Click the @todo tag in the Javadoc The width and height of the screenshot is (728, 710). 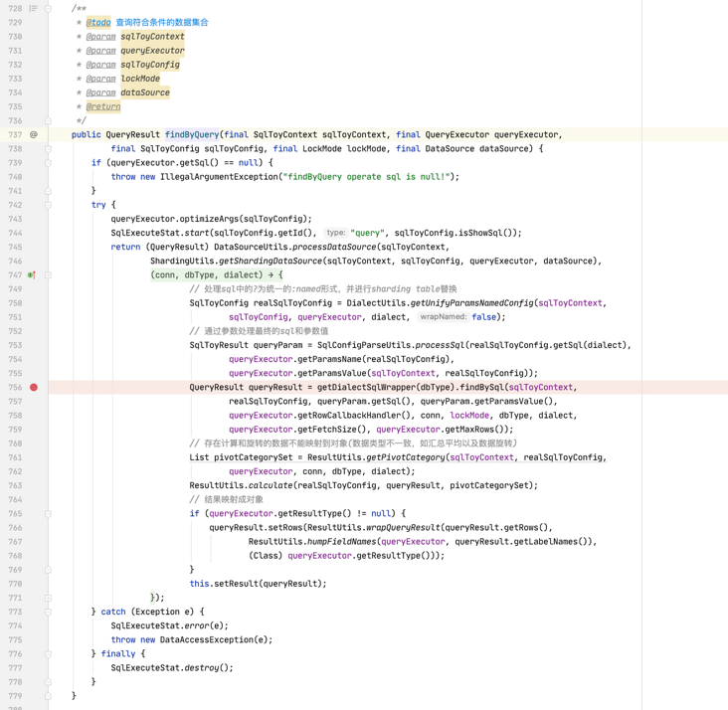coord(98,22)
